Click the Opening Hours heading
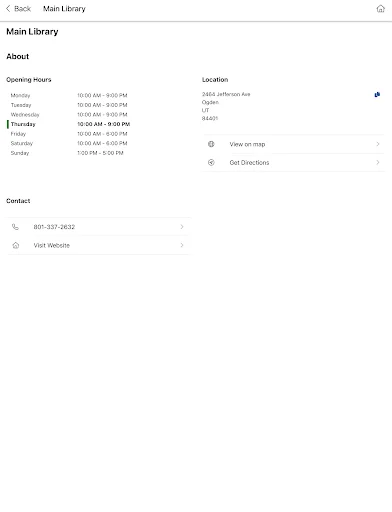Image resolution: width=392 pixels, height=512 pixels. (29, 80)
